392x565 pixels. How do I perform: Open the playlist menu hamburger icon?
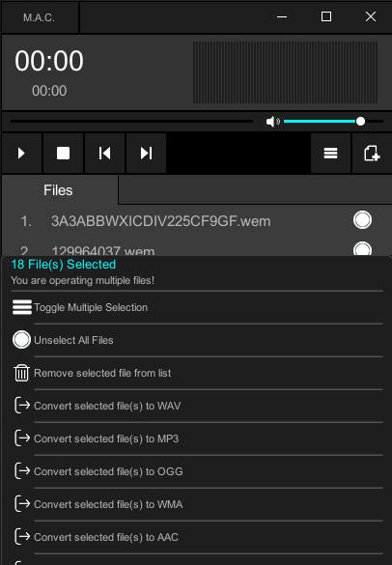(x=330, y=154)
